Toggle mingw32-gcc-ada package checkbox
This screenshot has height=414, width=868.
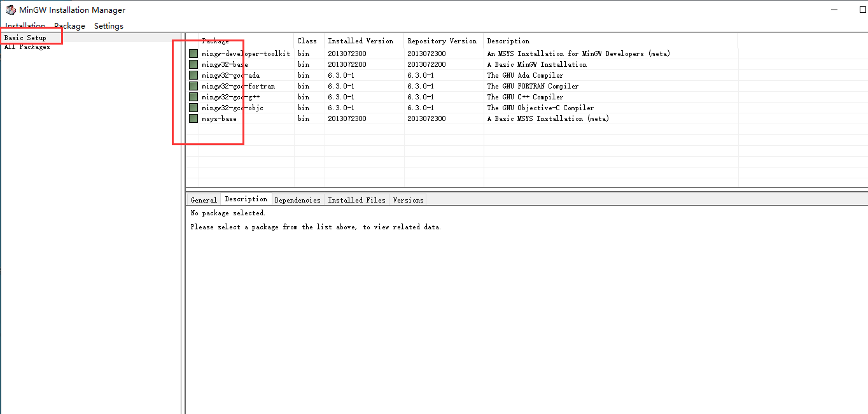[193, 75]
